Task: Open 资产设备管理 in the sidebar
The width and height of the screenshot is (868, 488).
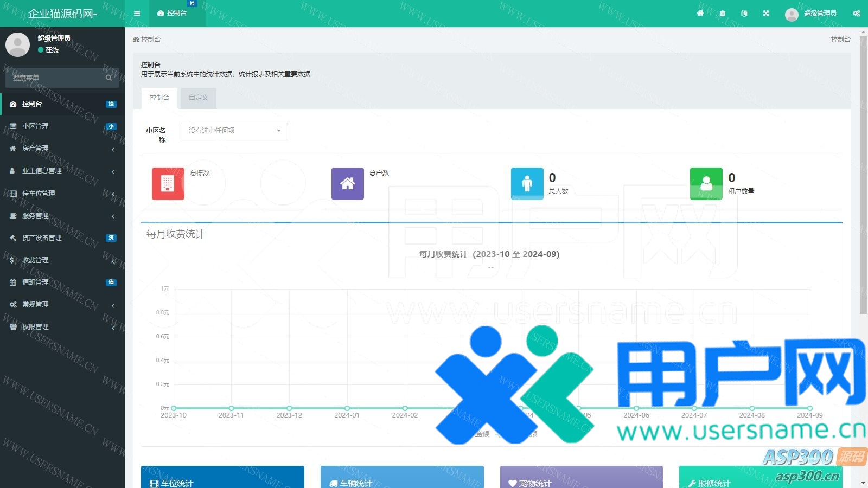Action: pos(62,238)
